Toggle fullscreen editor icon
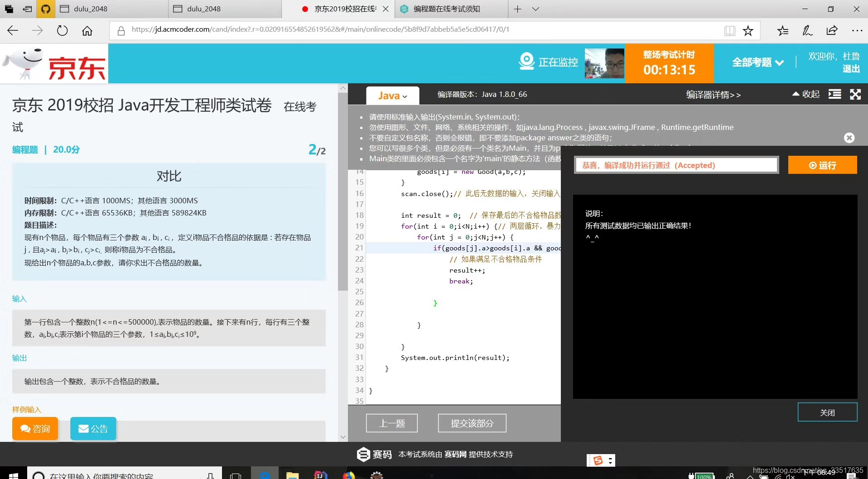The image size is (868, 479). [855, 94]
